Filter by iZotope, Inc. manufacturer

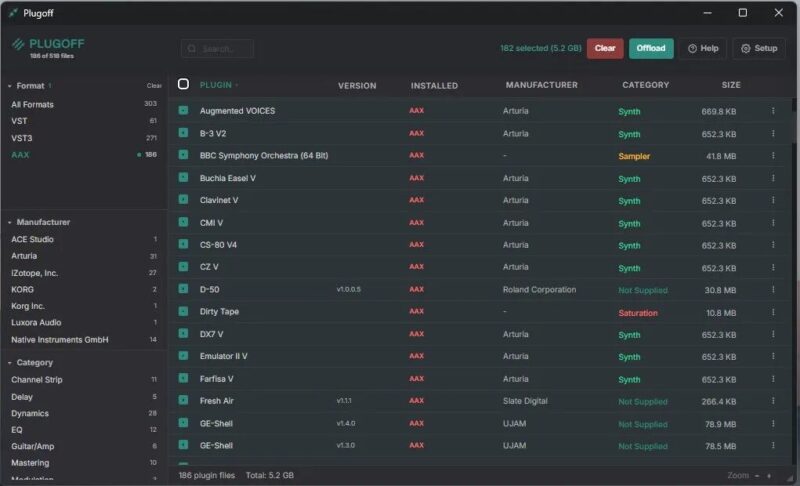[84, 273]
